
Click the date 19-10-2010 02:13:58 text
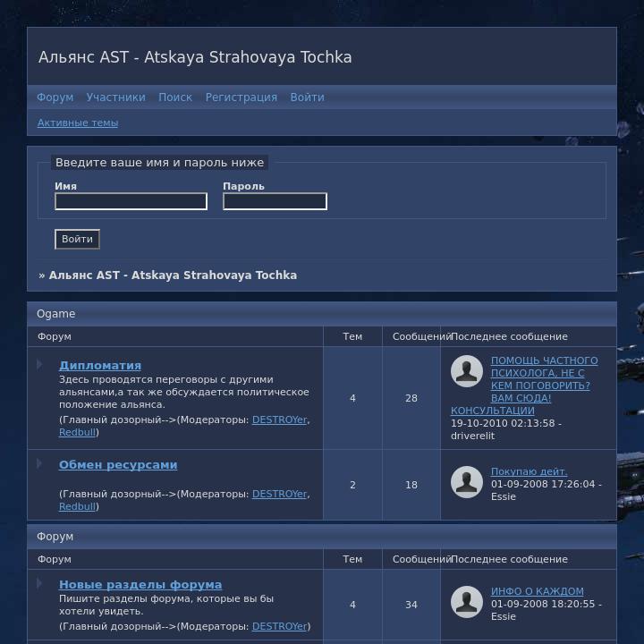point(503,423)
